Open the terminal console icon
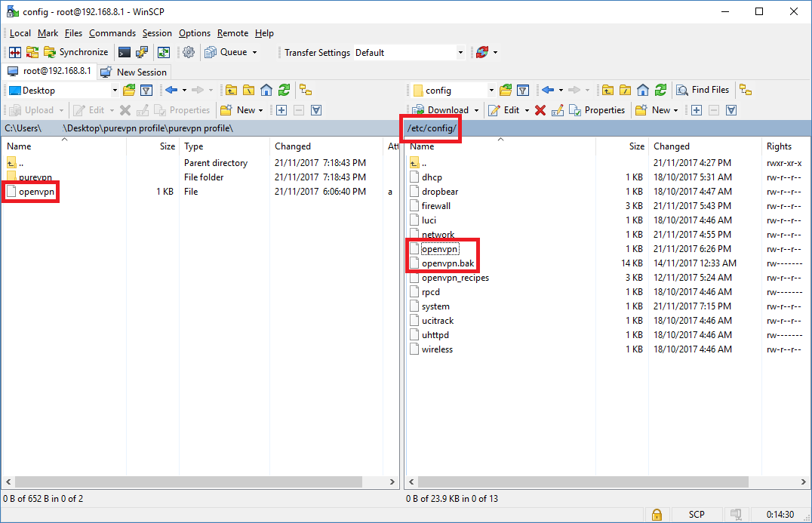The height and width of the screenshot is (523, 812). click(x=125, y=52)
